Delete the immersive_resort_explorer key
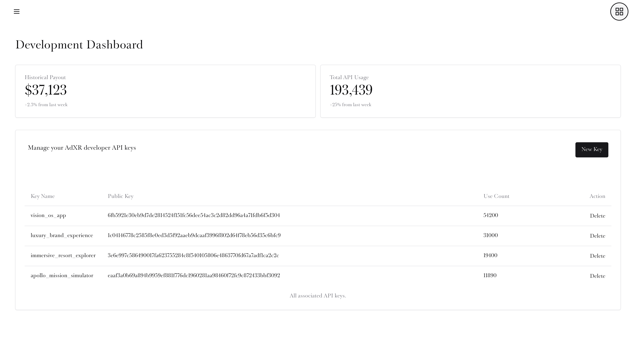This screenshot has width=636, height=364. (597, 256)
